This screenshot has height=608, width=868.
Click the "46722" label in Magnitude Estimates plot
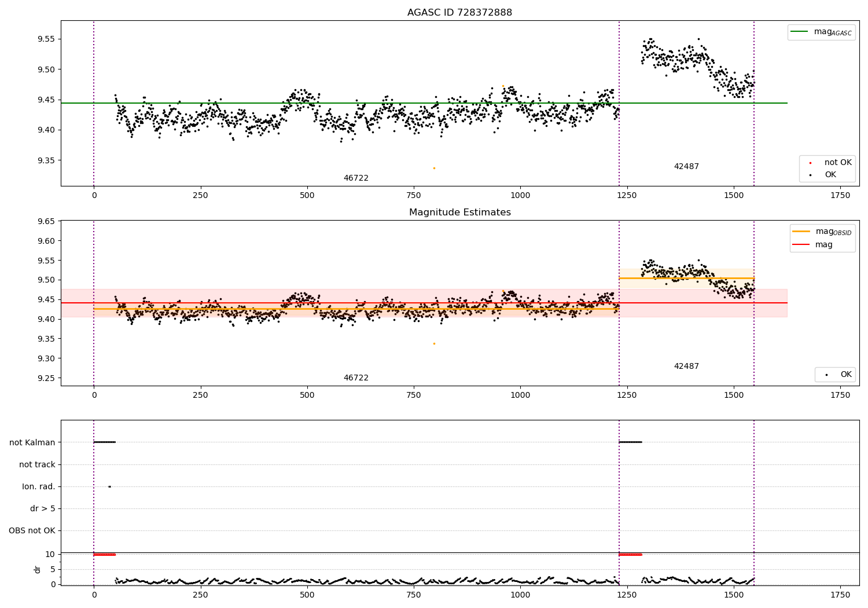tap(356, 378)
